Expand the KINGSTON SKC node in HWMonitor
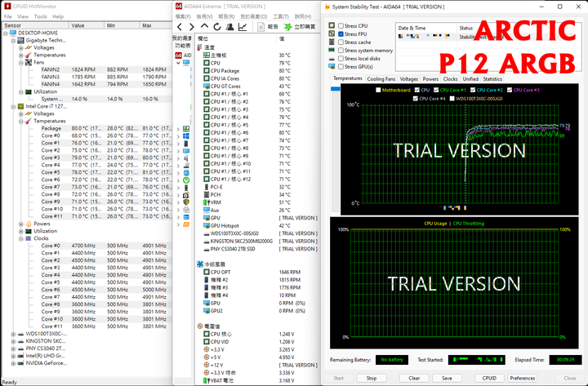588x386 pixels. click(13, 341)
